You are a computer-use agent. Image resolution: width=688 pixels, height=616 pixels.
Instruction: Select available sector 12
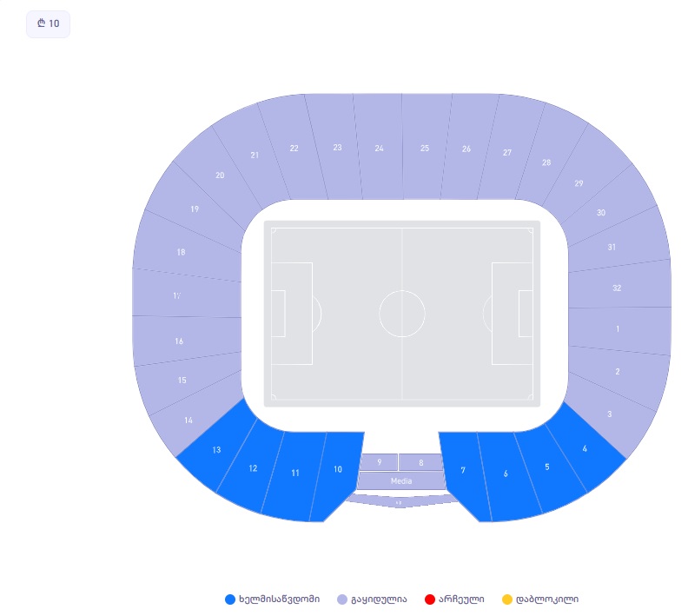click(x=251, y=467)
